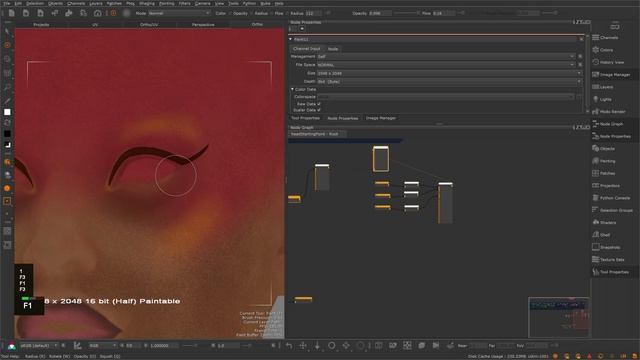Close the Paint node properties
Screen dimensions: 640x360
[x=581, y=39]
